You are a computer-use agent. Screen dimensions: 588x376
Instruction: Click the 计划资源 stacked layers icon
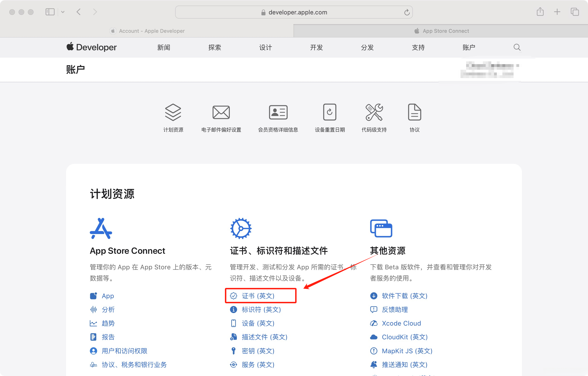pos(173,112)
